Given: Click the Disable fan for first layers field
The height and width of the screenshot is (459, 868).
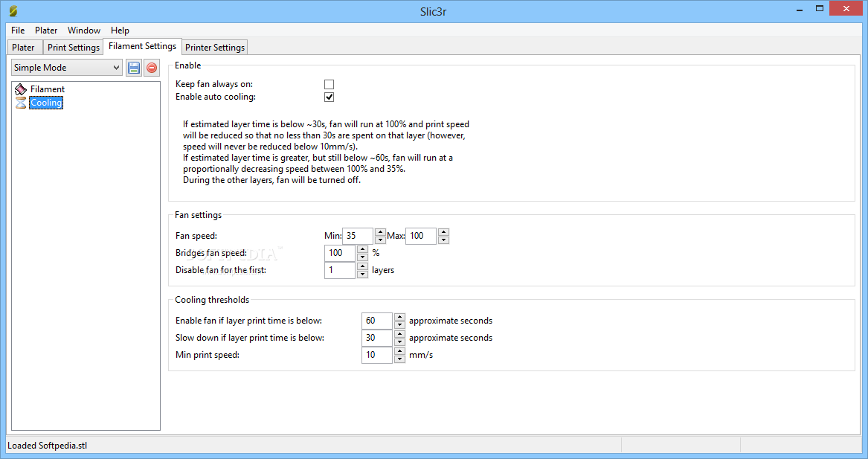Looking at the screenshot, I should (x=339, y=270).
